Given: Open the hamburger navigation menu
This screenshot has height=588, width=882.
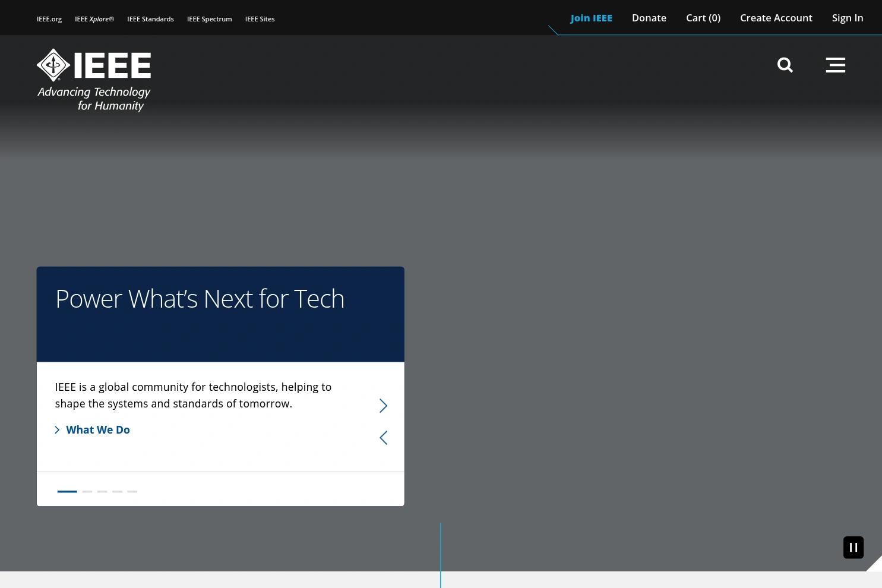Looking at the screenshot, I should coord(835,65).
